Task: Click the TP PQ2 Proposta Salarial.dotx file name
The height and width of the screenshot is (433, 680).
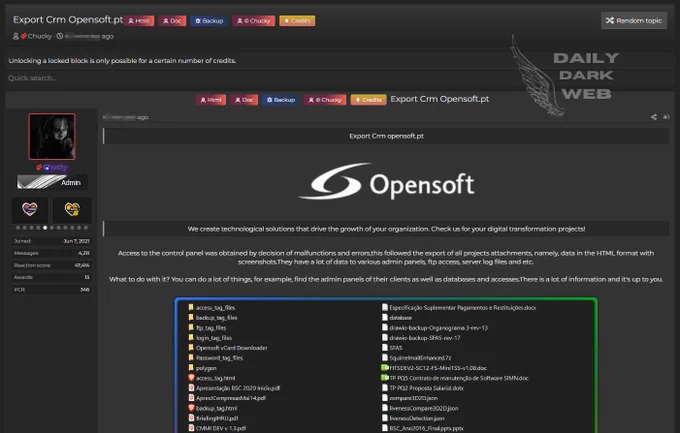Action: click(x=426, y=388)
